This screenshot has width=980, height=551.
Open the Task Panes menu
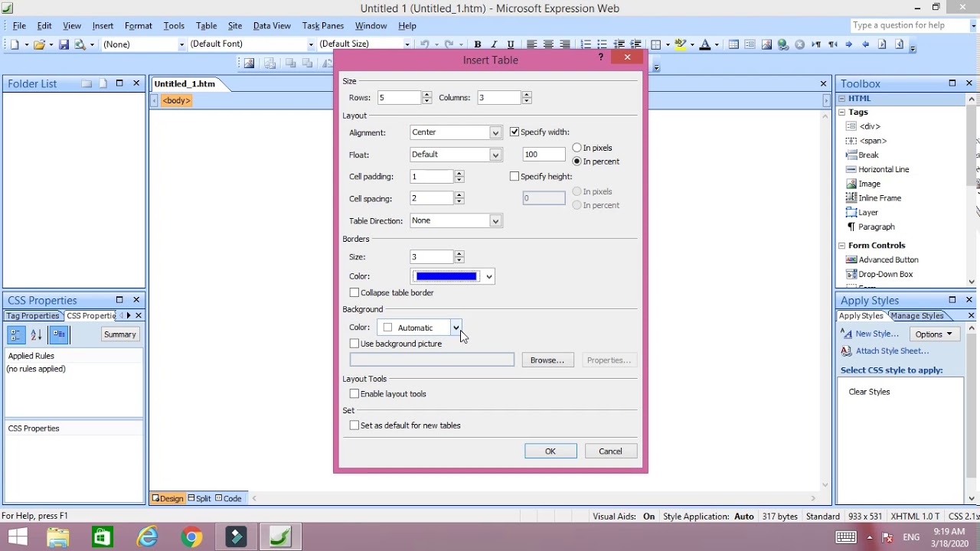click(323, 26)
